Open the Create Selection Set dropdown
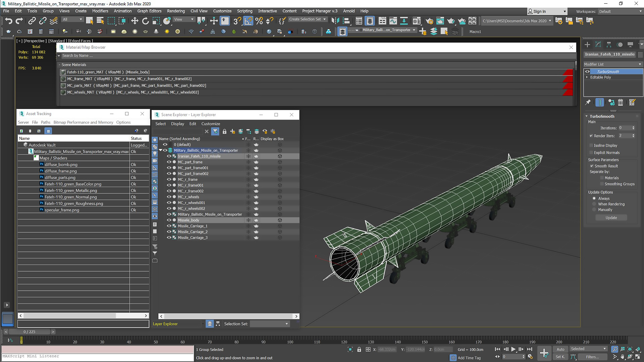 pyautogui.click(x=308, y=19)
